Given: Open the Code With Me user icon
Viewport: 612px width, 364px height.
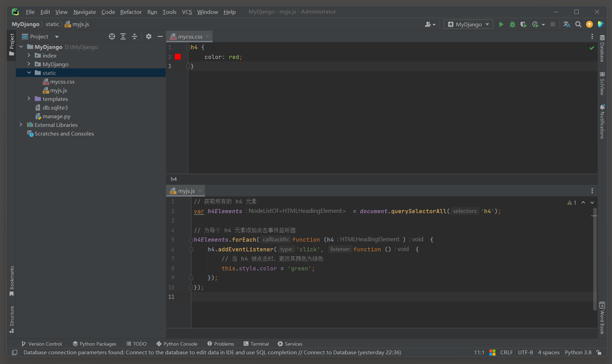Looking at the screenshot, I should click(x=430, y=24).
